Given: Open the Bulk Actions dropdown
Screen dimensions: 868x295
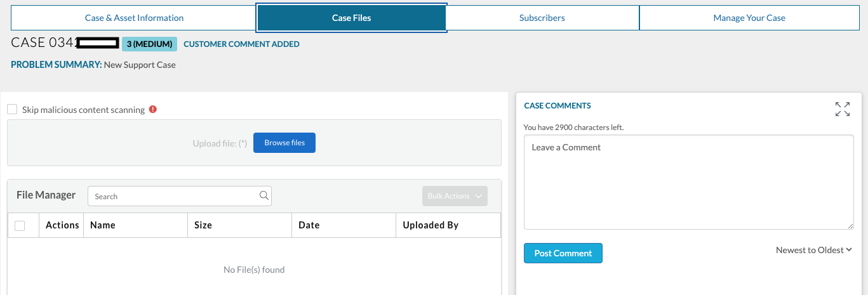Looking at the screenshot, I should point(455,196).
